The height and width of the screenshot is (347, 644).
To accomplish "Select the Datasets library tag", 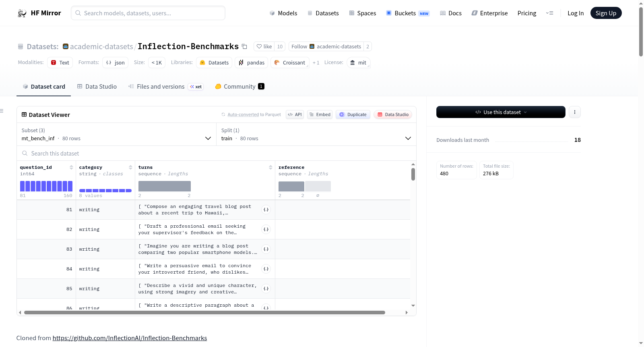I will click(214, 62).
